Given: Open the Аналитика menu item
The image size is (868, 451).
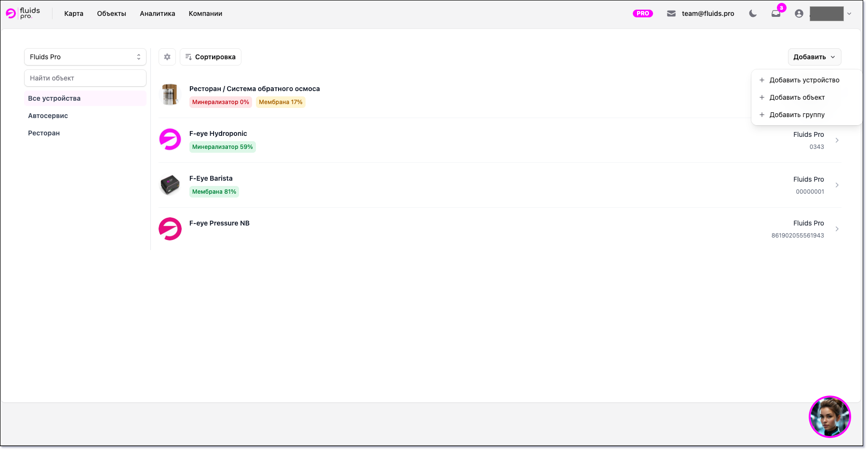Looking at the screenshot, I should (x=157, y=13).
